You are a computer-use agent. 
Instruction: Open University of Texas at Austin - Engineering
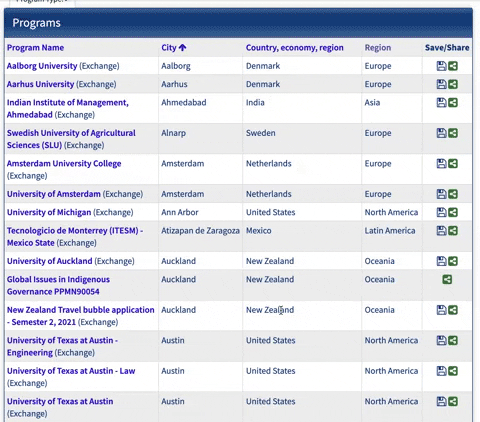click(x=62, y=346)
